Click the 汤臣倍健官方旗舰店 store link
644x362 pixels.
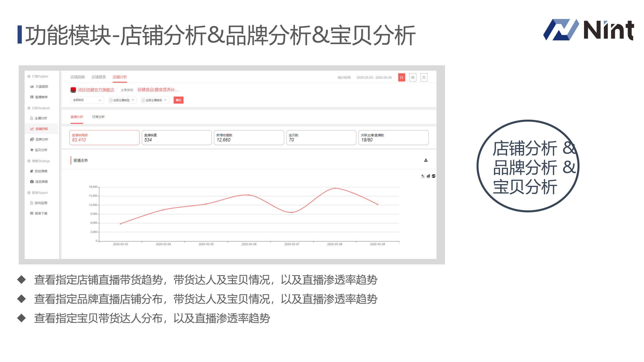point(96,90)
